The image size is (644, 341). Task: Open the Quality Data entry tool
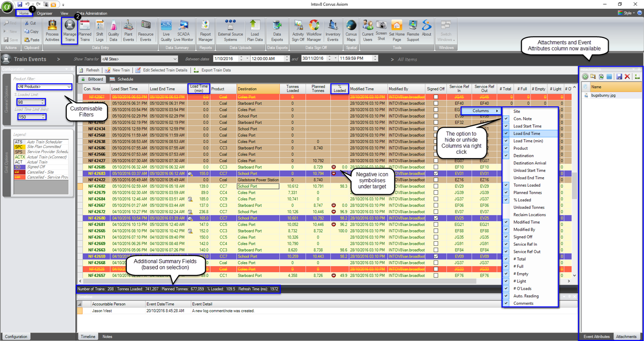click(x=113, y=31)
